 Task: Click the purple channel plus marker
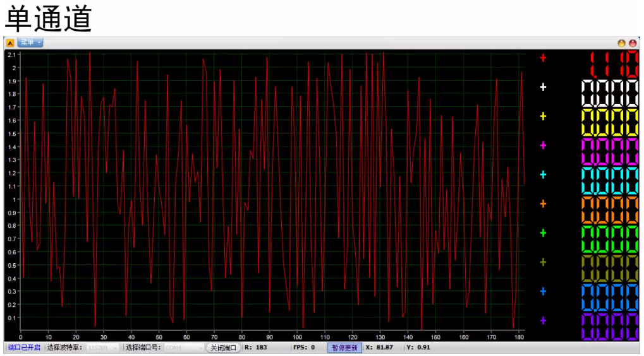pyautogui.click(x=543, y=321)
